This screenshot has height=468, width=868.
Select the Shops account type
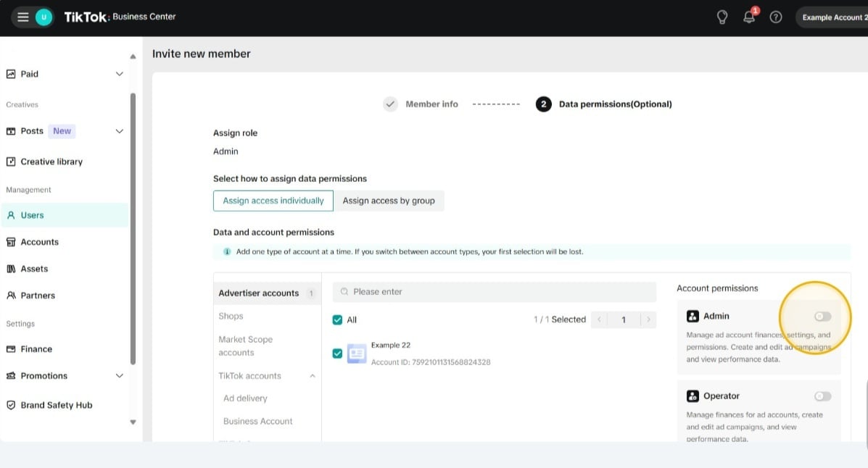(x=231, y=316)
